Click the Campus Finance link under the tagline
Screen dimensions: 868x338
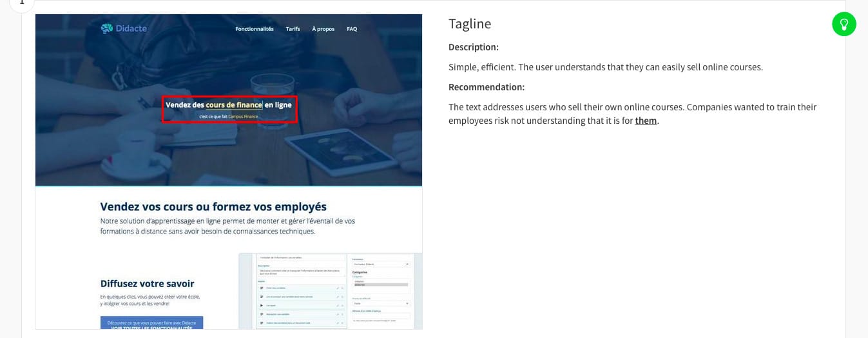pyautogui.click(x=243, y=117)
